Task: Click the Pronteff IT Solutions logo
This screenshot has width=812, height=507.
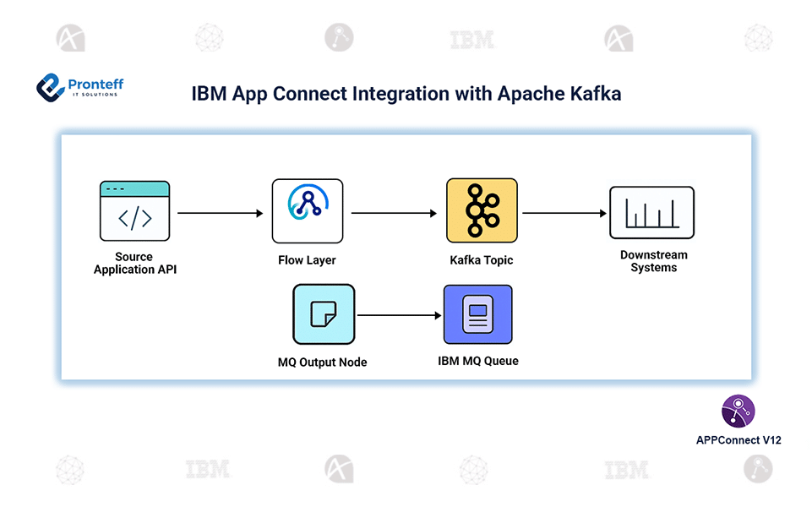Action: click(x=80, y=87)
